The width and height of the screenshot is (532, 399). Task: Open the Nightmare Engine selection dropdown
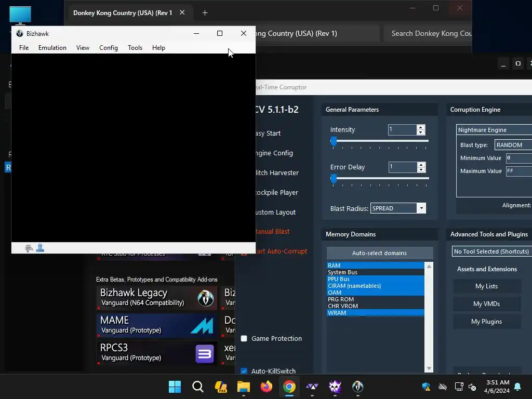pos(494,130)
